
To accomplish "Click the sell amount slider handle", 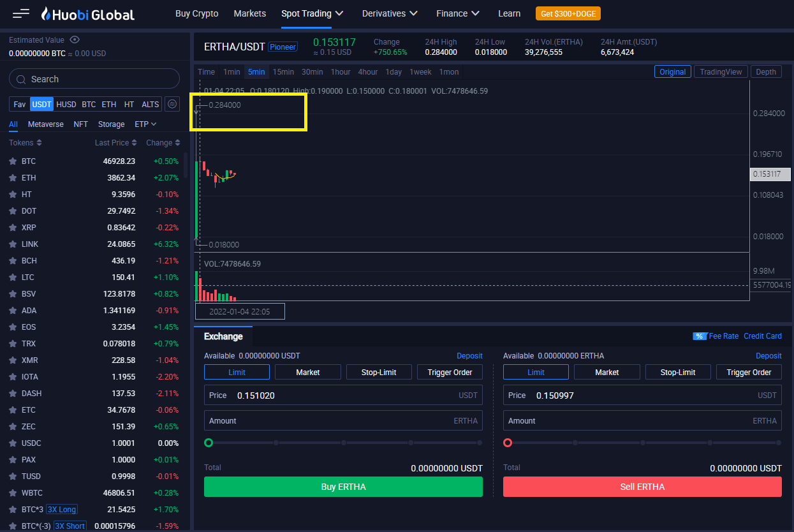I will pyautogui.click(x=508, y=443).
